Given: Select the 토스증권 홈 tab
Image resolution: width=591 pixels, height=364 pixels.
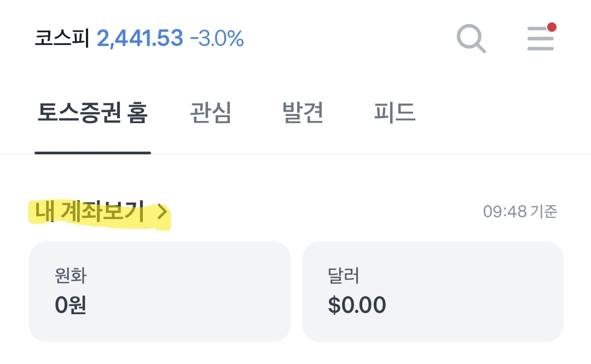Looking at the screenshot, I should (x=92, y=112).
